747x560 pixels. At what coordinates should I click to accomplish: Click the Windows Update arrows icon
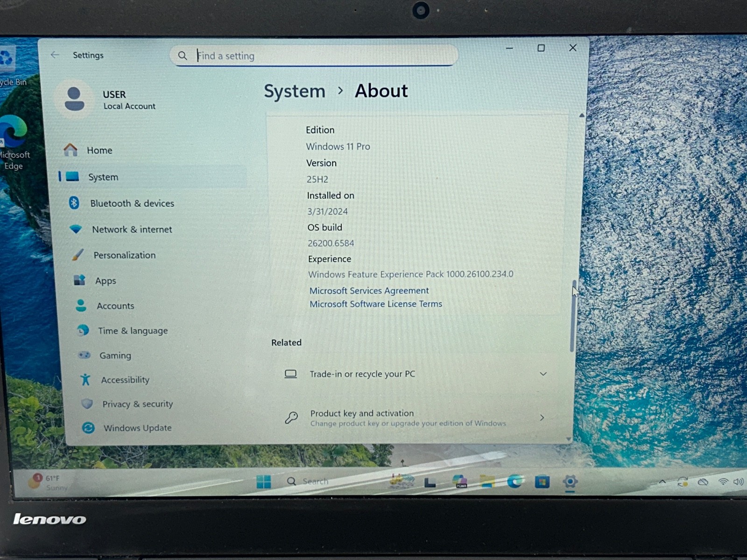tap(88, 427)
